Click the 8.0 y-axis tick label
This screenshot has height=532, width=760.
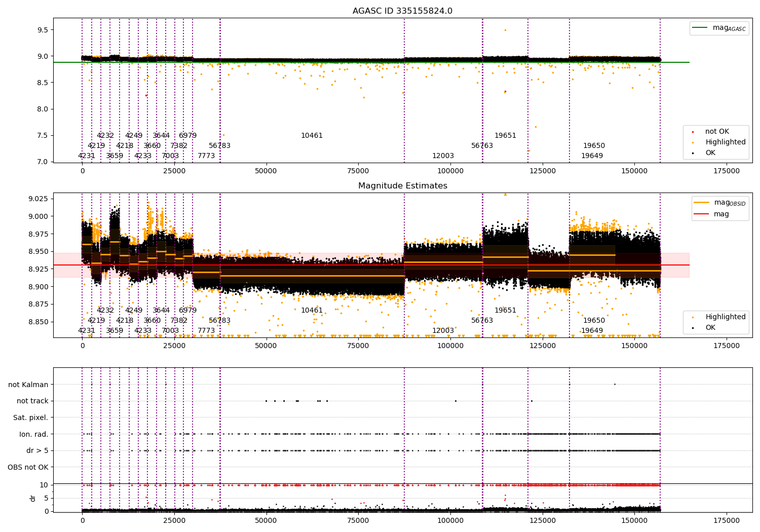coord(43,109)
